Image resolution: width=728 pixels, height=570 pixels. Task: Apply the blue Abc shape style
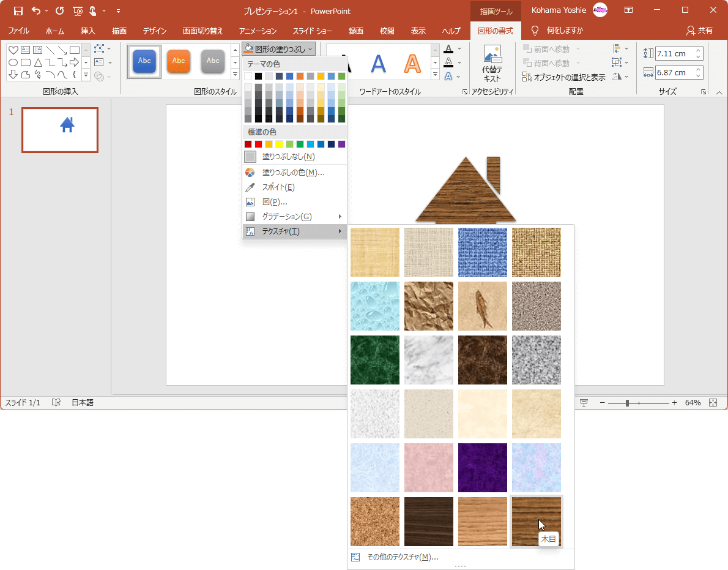point(144,61)
